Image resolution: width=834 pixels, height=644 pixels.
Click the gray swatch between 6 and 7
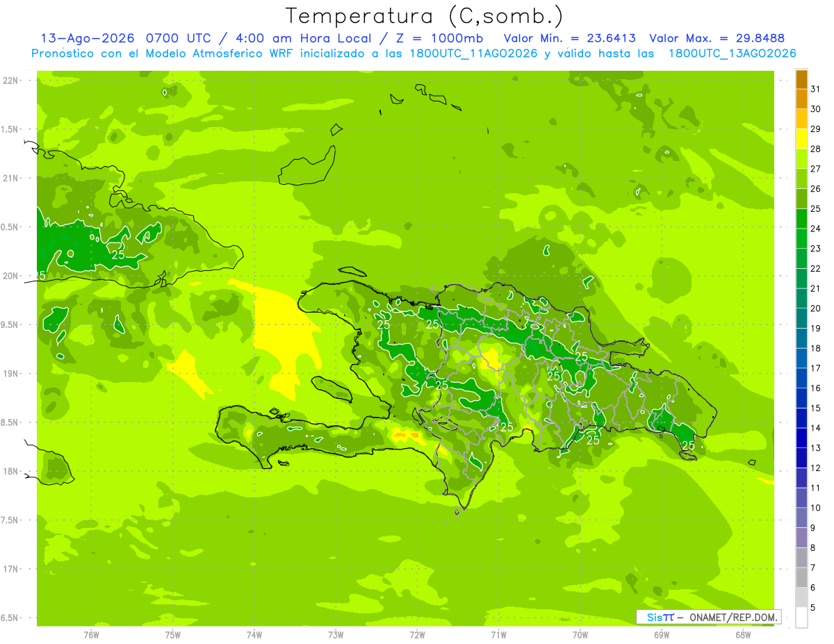(x=801, y=578)
